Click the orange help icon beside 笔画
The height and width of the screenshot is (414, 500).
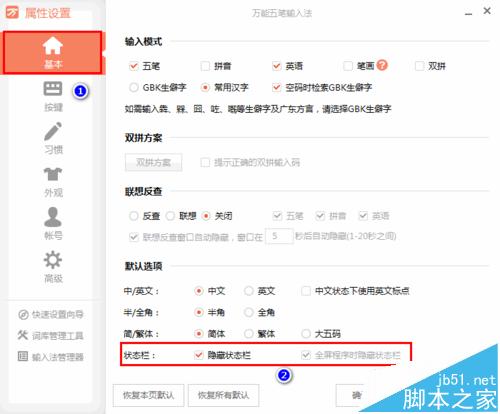coord(382,65)
